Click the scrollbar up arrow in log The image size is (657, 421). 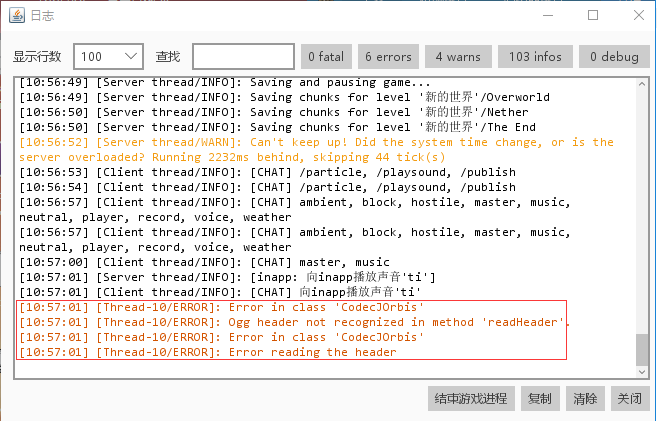pyautogui.click(x=642, y=84)
